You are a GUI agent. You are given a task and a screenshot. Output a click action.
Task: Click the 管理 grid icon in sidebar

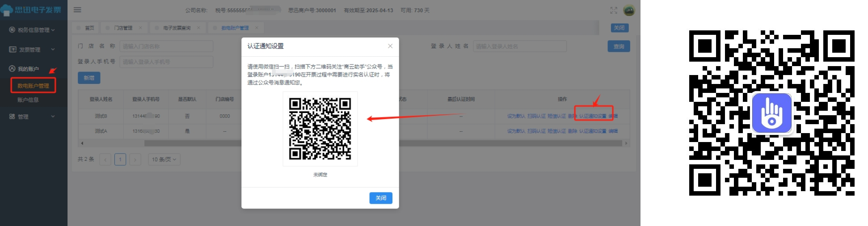12,117
